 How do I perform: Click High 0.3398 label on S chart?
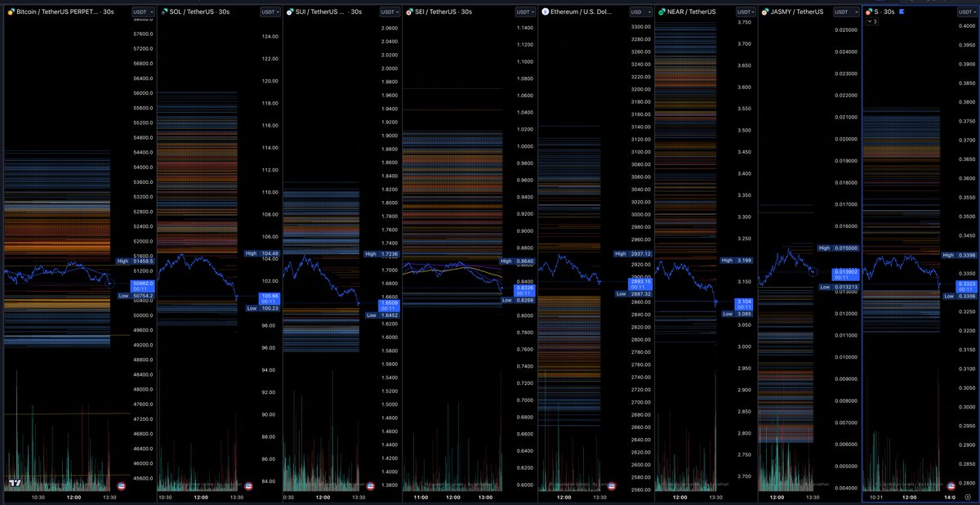click(x=960, y=255)
